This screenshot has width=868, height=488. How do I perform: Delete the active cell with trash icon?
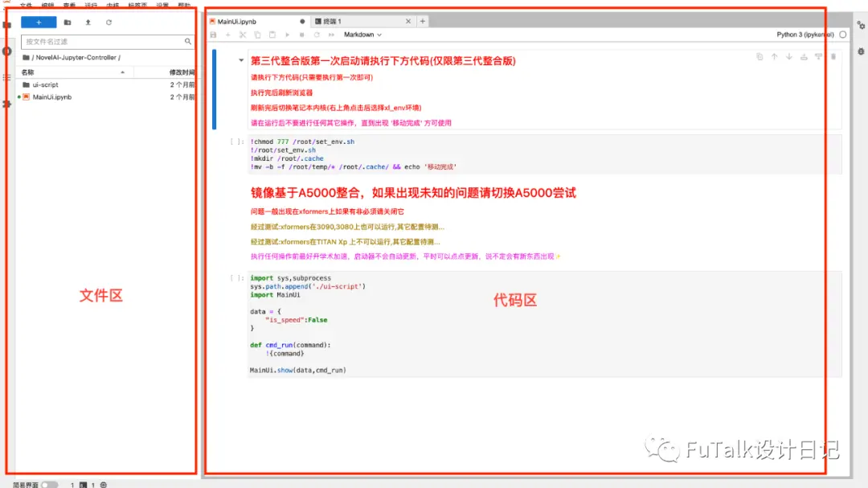coord(833,56)
